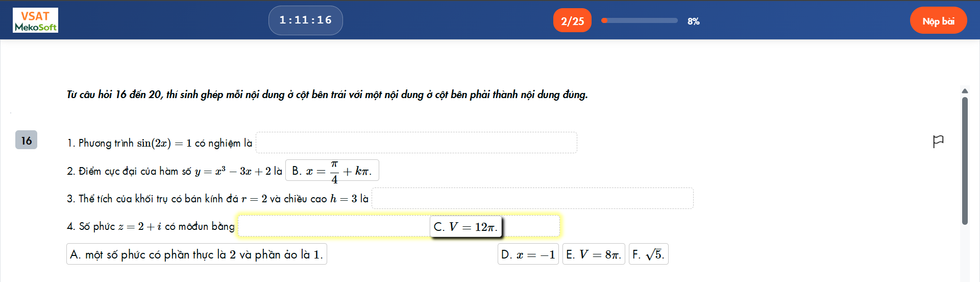This screenshot has height=282, width=980.
Task: Click the highlighted modulus answer slot
Action: coord(332,226)
